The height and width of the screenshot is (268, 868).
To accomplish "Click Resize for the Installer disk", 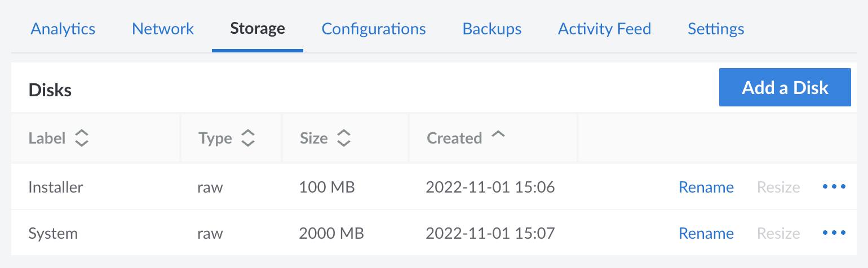I will coord(778,187).
